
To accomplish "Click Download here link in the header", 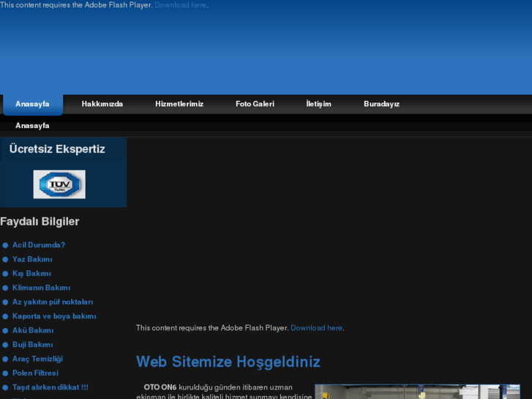I will coord(181,5).
